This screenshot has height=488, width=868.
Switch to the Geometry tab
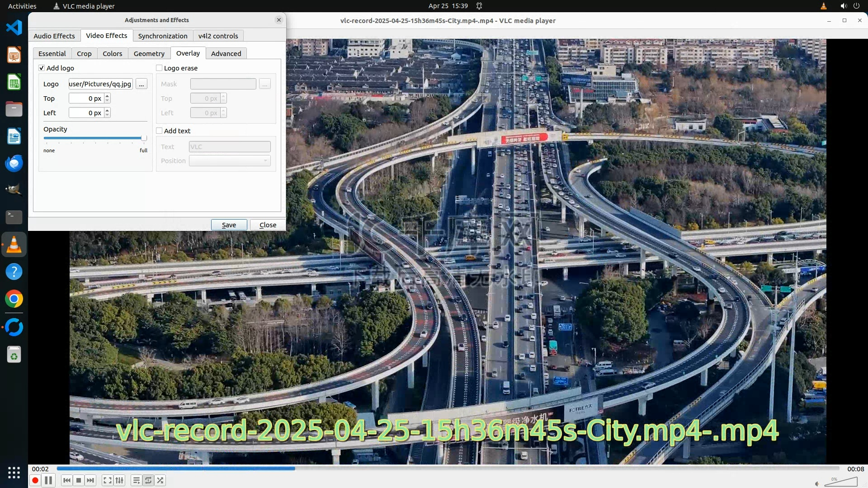click(x=149, y=53)
